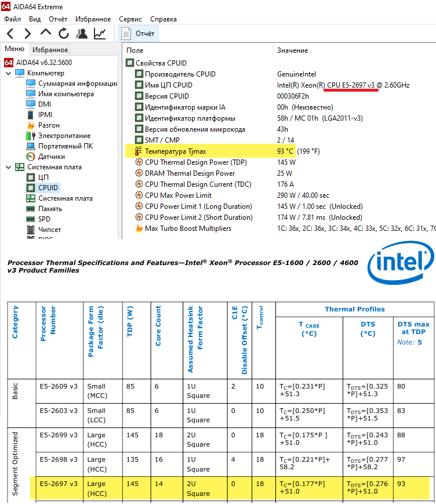This screenshot has height=504, width=436.
Task: Click E5-2603 v3 in the Intel table
Action: pyautogui.click(x=59, y=411)
